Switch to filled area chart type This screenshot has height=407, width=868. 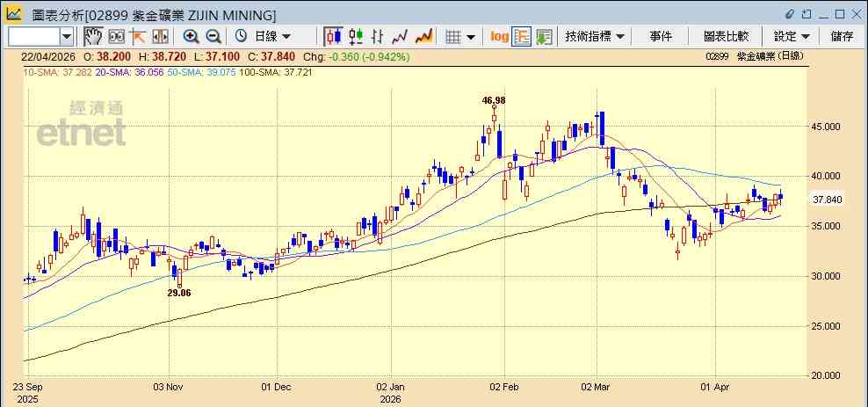pos(423,37)
